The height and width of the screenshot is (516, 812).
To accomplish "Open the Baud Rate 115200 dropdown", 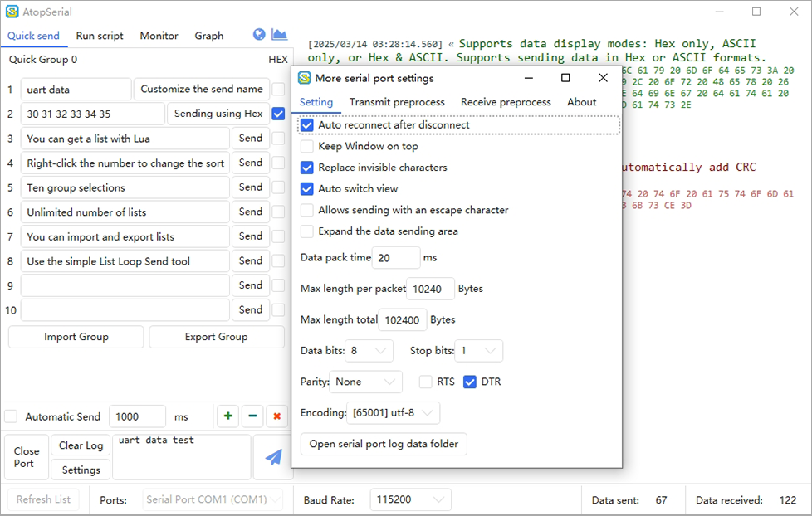I will click(x=411, y=499).
